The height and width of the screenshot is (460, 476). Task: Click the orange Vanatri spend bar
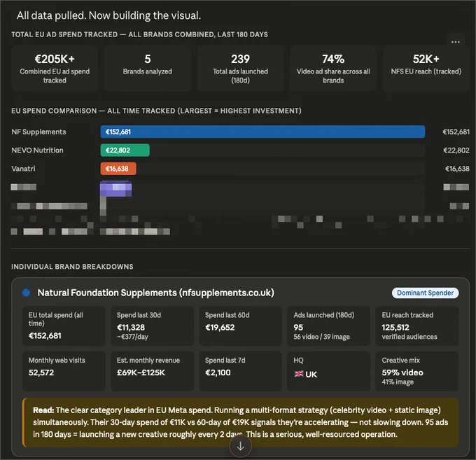(x=118, y=169)
